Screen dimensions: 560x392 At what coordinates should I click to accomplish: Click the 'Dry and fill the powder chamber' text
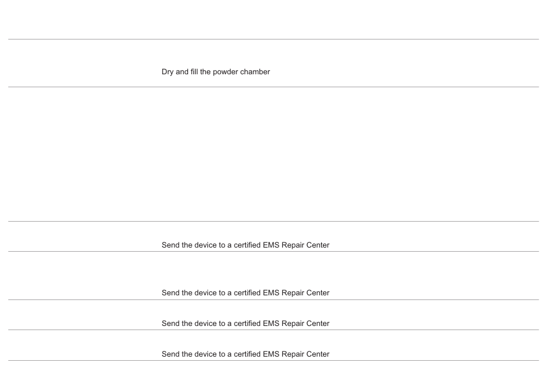[x=216, y=72]
